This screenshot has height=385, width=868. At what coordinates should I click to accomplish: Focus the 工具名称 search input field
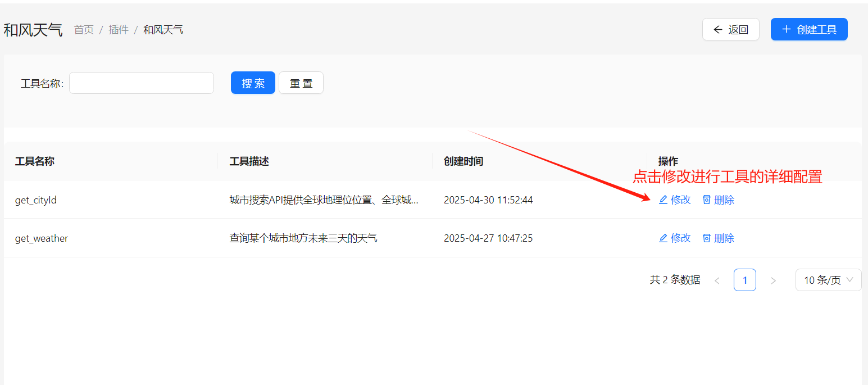click(142, 83)
